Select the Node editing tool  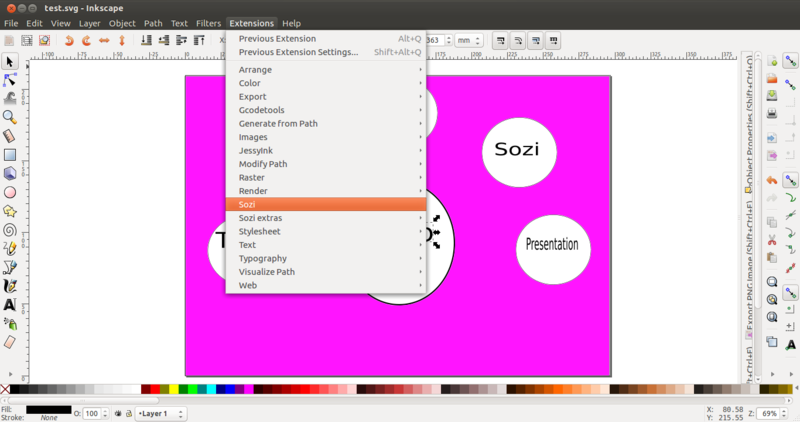pyautogui.click(x=10, y=80)
